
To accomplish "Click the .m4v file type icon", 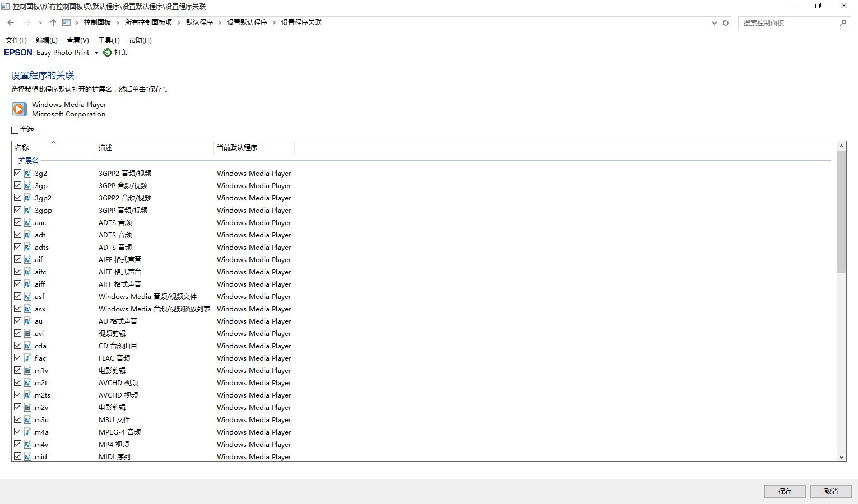I will (27, 444).
